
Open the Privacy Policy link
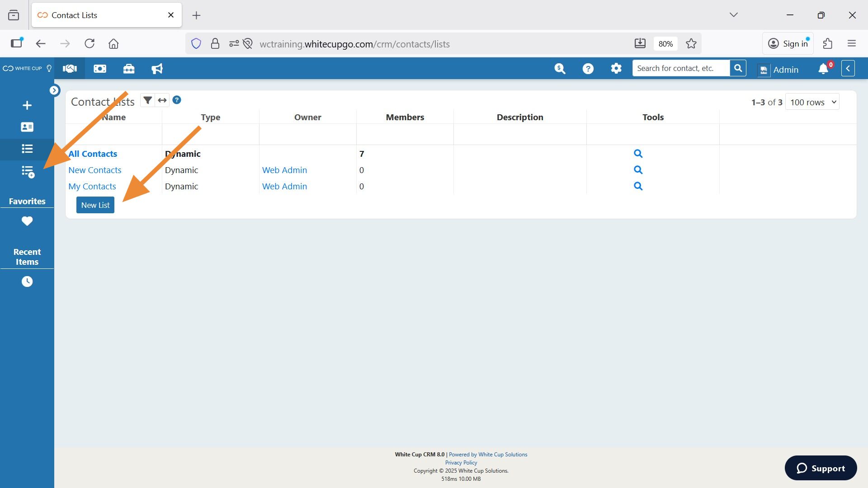(461, 463)
